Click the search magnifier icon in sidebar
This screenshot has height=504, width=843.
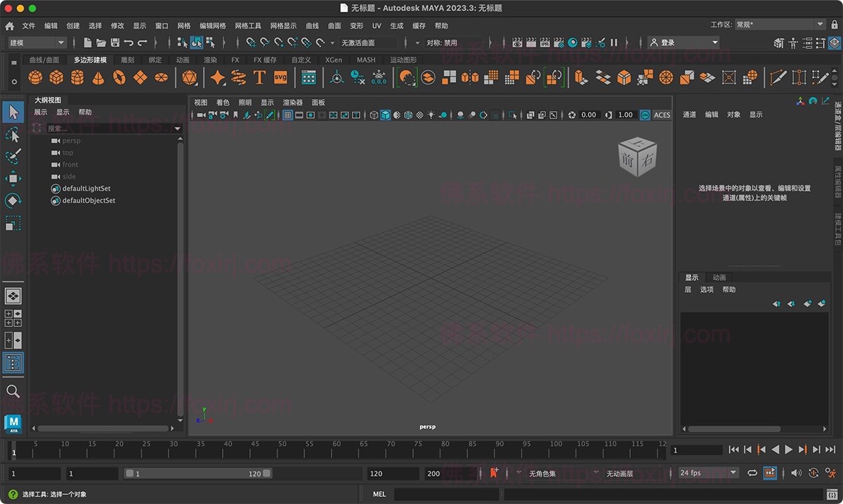(13, 391)
